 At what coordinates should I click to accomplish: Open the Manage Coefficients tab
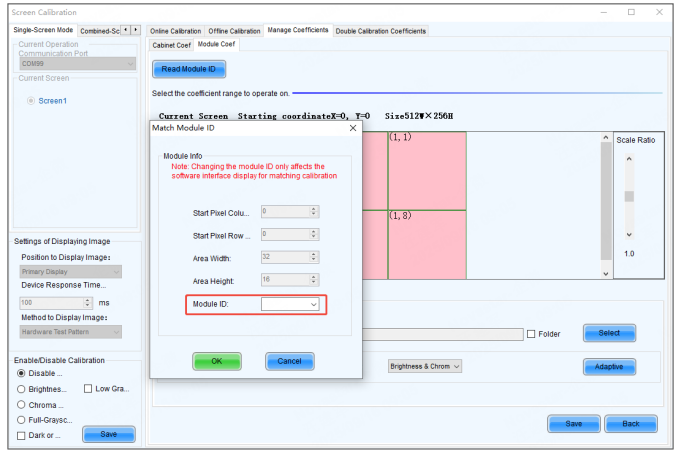(298, 30)
